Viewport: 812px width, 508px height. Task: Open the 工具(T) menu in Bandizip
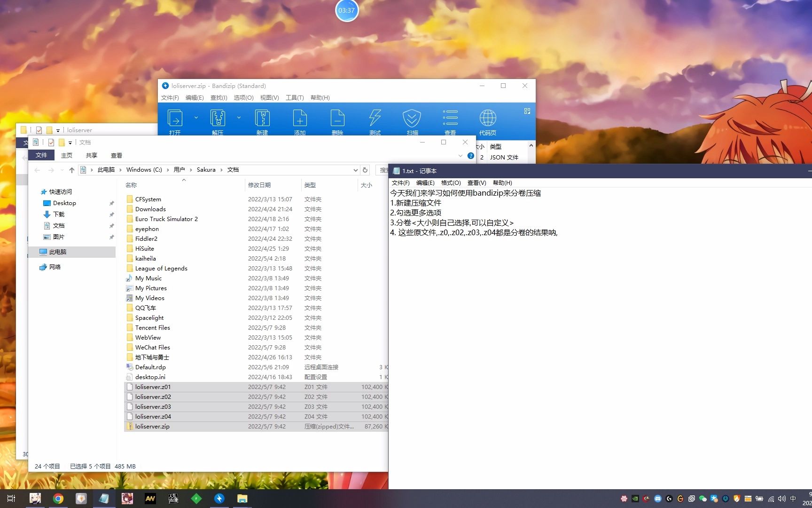point(295,98)
